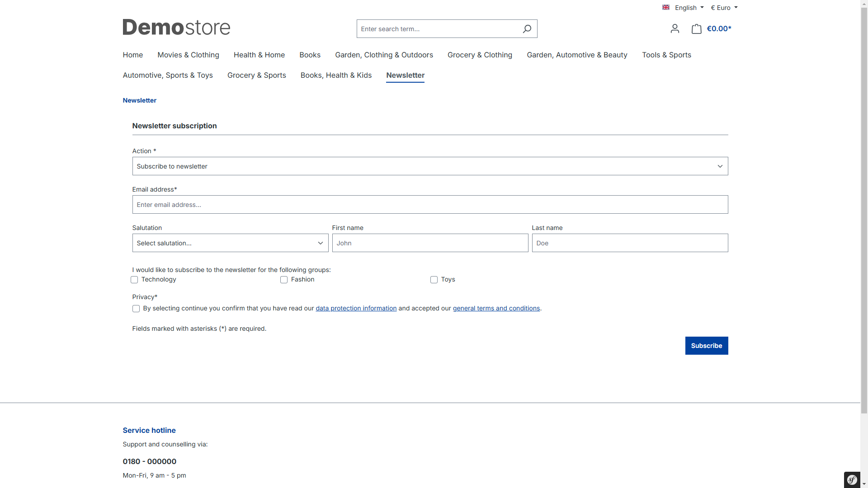The height and width of the screenshot is (488, 868).
Task: Click the €0.00* cart total
Action: point(719,29)
